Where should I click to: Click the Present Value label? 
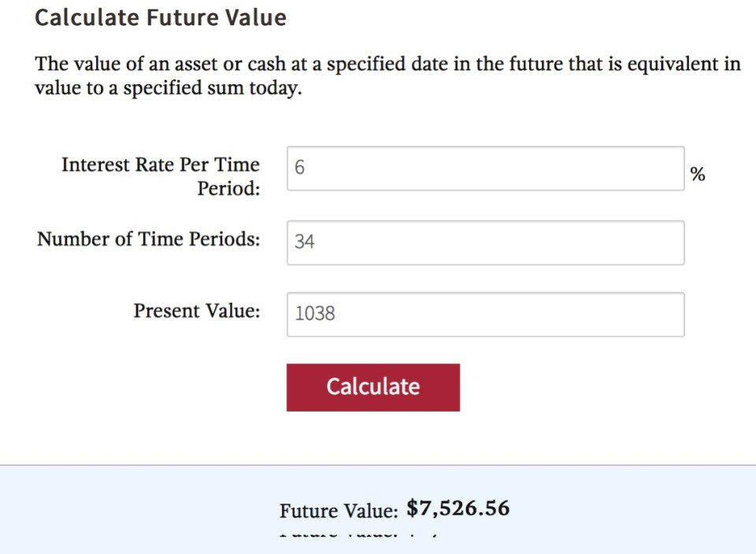point(196,311)
